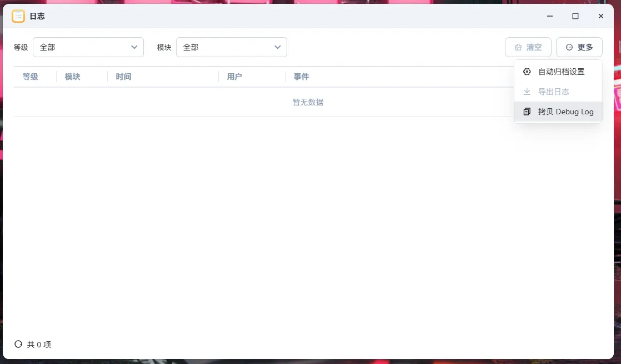Minimize the 日志 window

click(x=550, y=16)
